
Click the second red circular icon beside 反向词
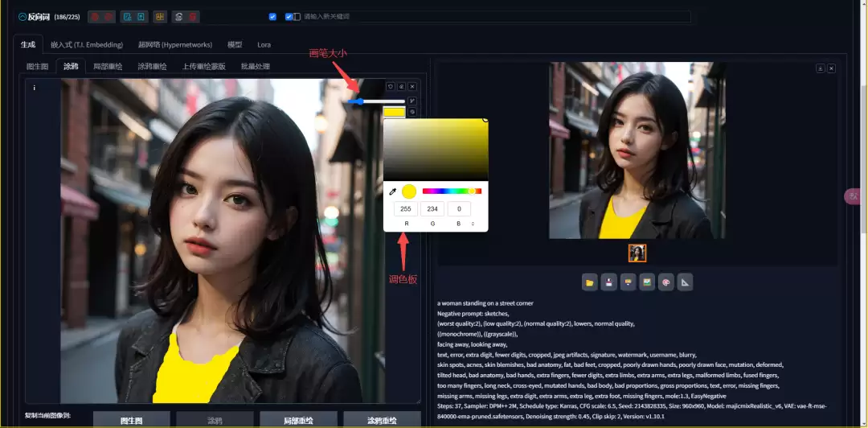(x=108, y=17)
